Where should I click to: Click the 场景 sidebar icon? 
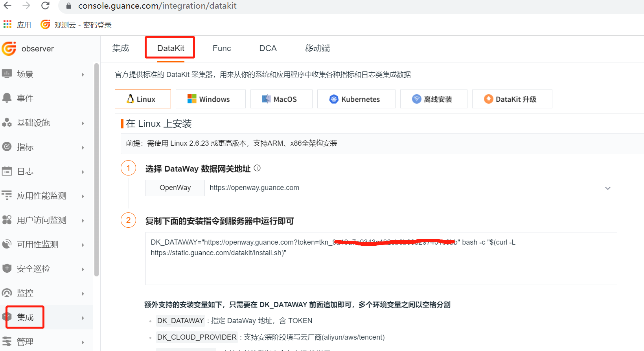[7, 73]
